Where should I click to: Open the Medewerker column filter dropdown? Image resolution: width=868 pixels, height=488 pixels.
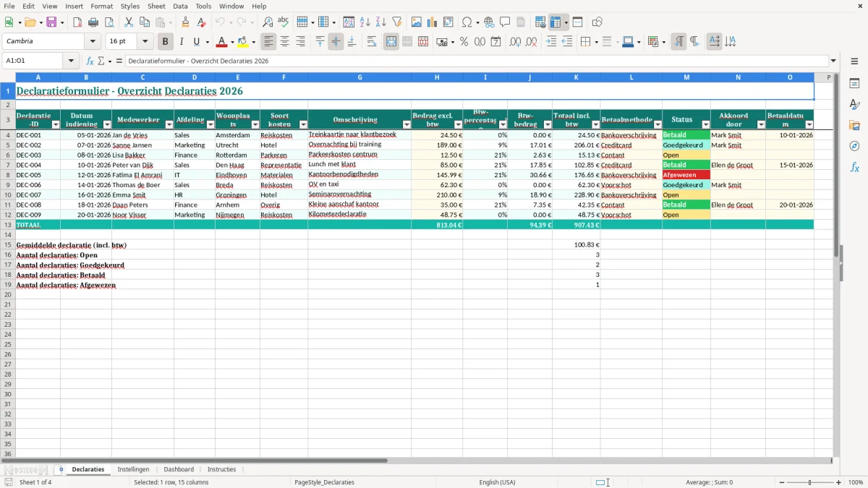[169, 125]
